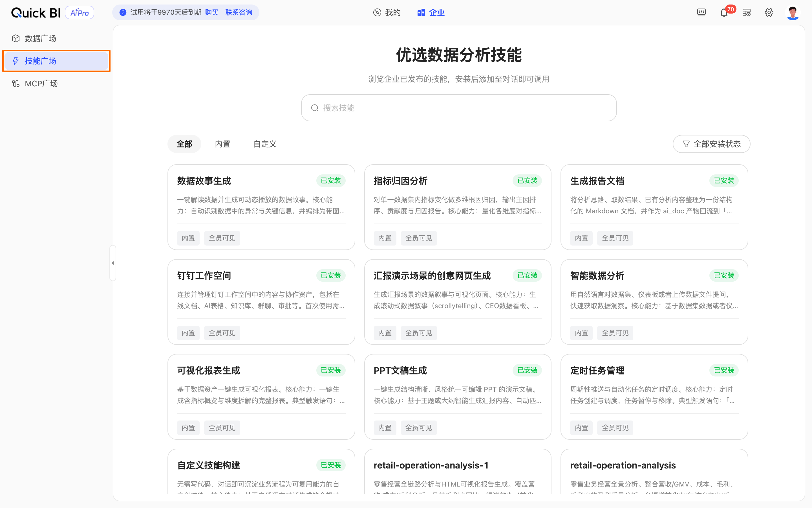Open the 可视化报表生成 skill card
The height and width of the screenshot is (508, 812).
pos(261,397)
